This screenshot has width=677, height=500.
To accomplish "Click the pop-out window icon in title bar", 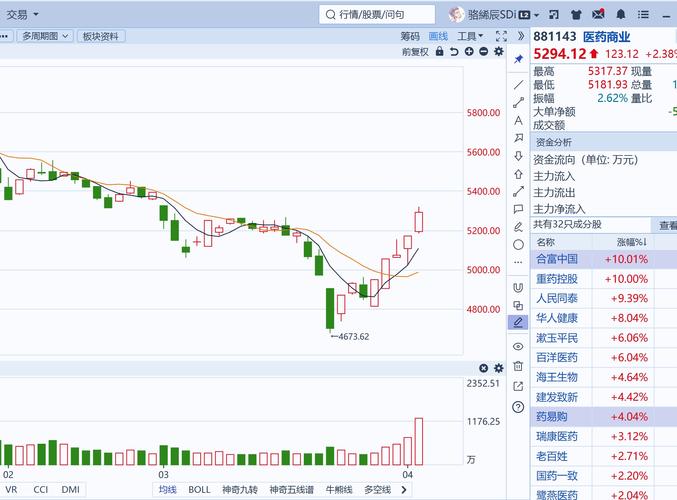I will [554, 15].
